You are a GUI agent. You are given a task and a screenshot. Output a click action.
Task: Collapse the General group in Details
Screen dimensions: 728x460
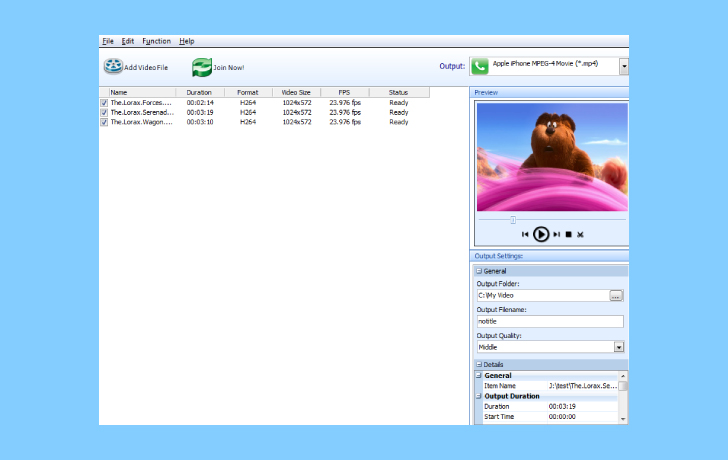coord(479,376)
